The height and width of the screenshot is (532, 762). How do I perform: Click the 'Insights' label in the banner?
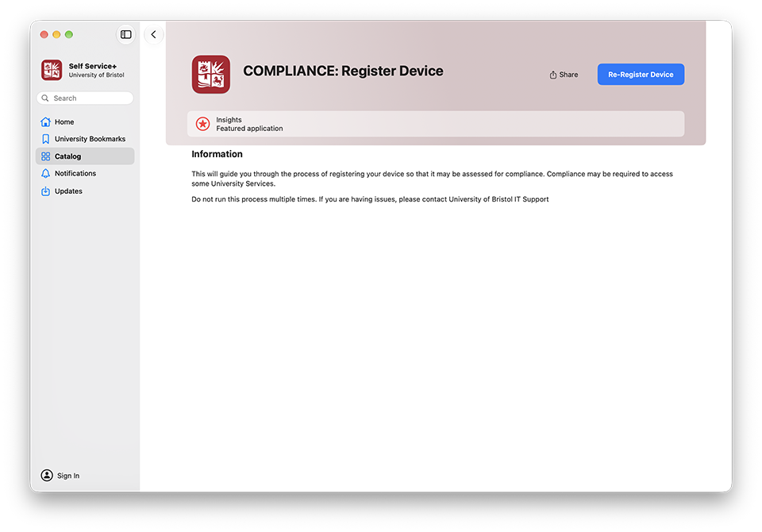click(229, 120)
